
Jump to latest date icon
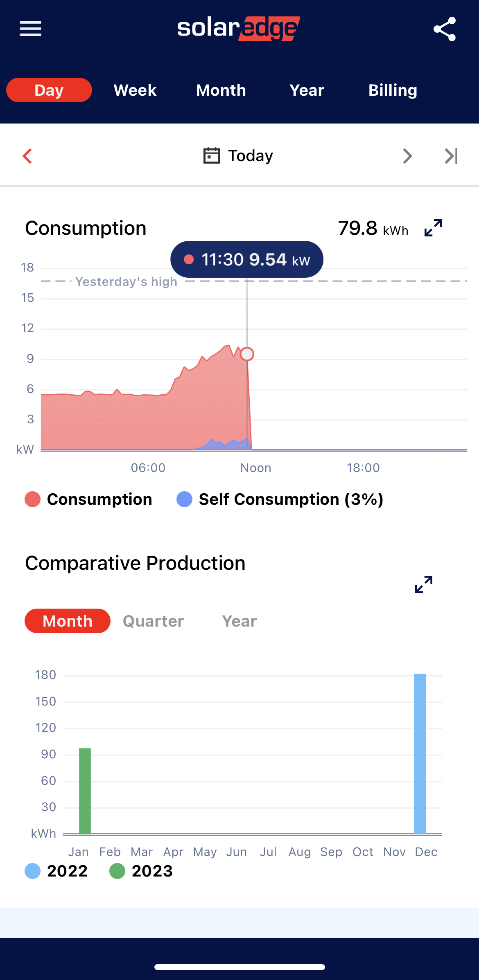pyautogui.click(x=451, y=156)
